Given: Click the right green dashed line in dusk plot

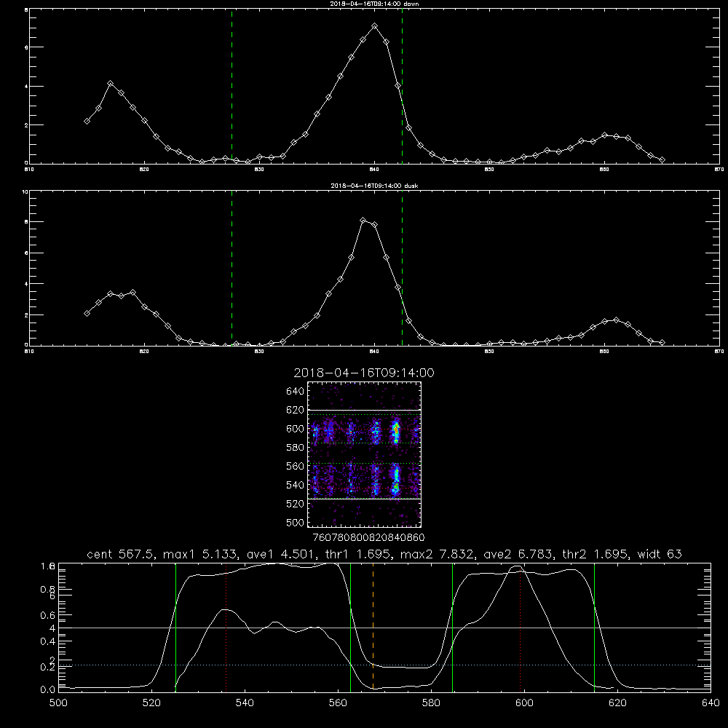Looking at the screenshot, I should (x=402, y=268).
